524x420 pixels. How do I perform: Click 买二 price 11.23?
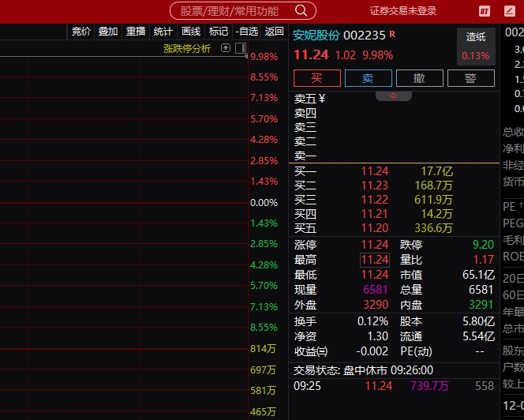click(x=375, y=186)
